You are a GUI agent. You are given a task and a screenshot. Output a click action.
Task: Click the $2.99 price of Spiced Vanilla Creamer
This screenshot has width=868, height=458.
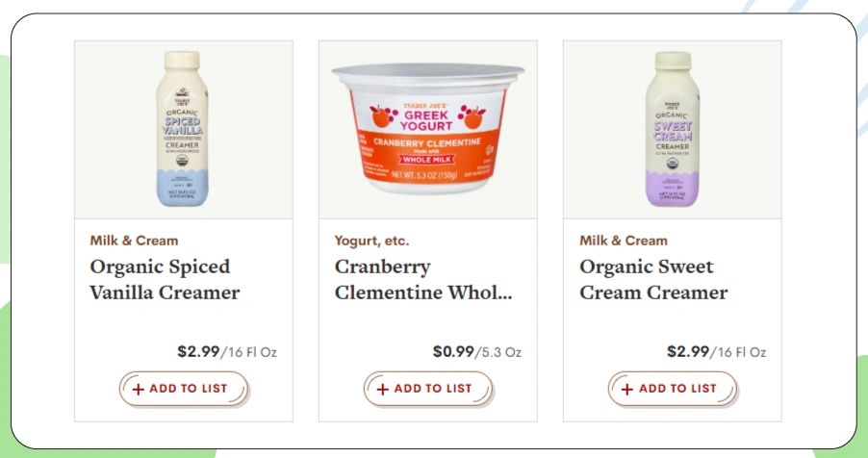coord(198,351)
